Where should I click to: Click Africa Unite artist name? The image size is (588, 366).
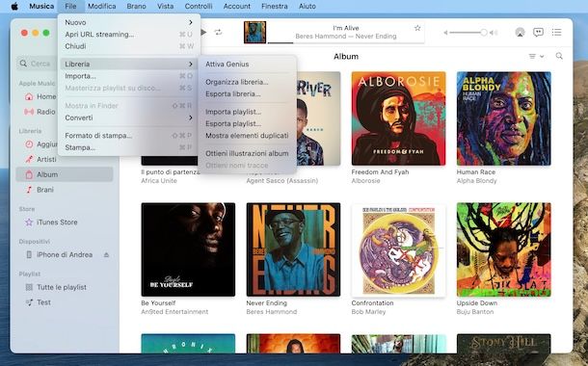(159, 181)
